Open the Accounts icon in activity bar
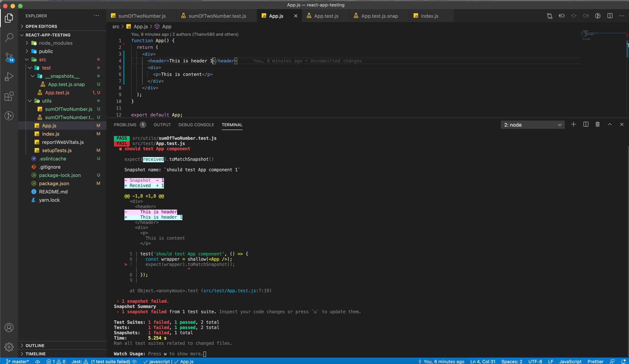 coord(9,327)
